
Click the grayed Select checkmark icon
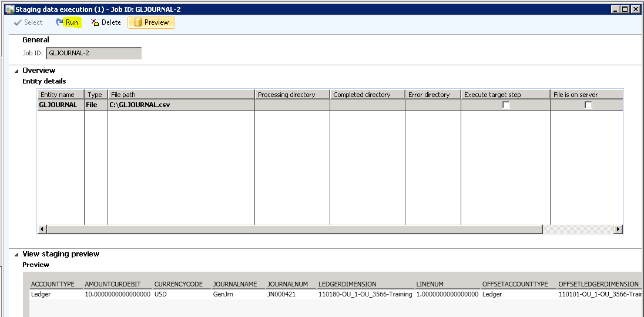(x=18, y=22)
